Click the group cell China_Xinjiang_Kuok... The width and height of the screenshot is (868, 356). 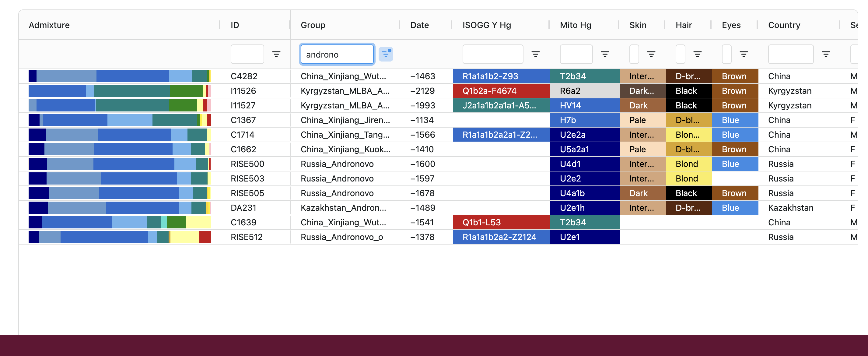pyautogui.click(x=345, y=149)
